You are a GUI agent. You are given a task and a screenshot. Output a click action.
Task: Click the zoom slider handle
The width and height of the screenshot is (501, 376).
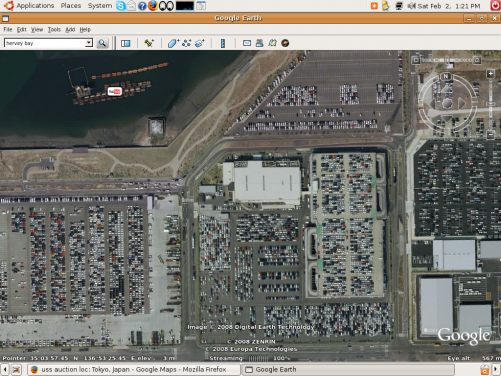point(490,104)
